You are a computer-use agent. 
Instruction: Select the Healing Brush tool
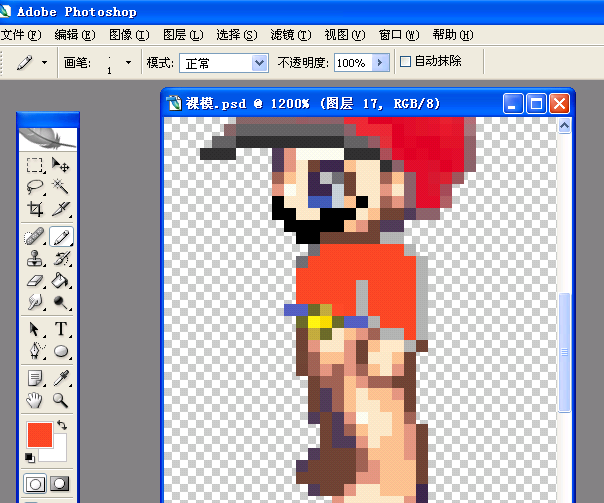[35, 236]
